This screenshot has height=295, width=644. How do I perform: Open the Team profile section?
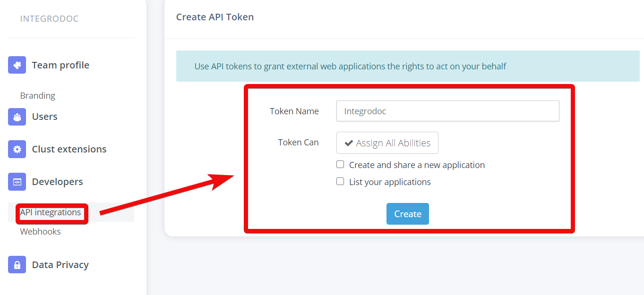click(60, 65)
